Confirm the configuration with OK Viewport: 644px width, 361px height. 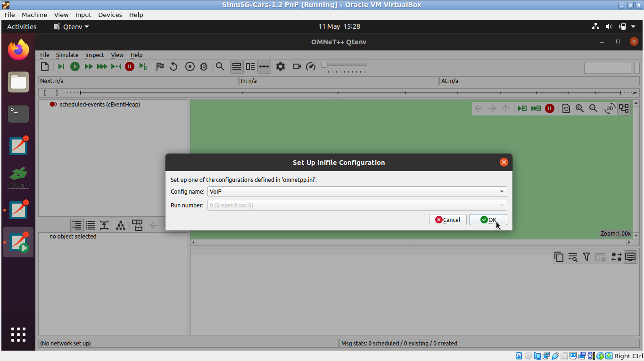pyautogui.click(x=488, y=220)
